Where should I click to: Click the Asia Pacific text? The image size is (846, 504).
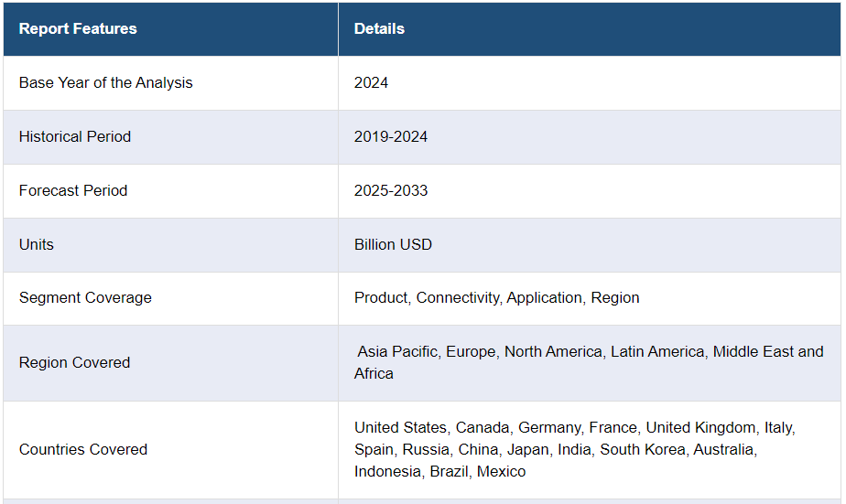(397, 351)
